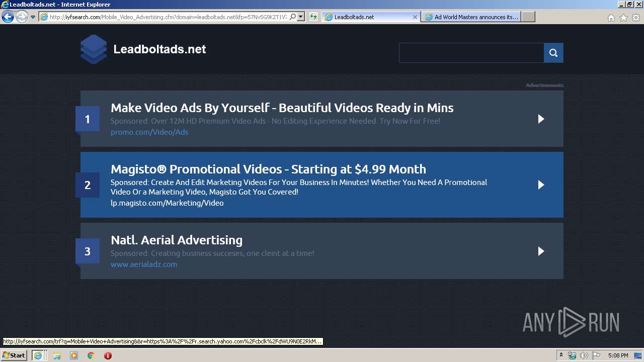Image resolution: width=644 pixels, height=362 pixels.
Task: Click the play arrow on the Aerial Advertising ad
Action: click(541, 251)
